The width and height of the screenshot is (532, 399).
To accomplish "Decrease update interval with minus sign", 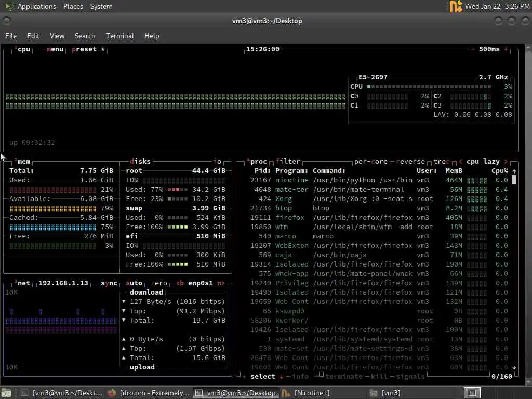I will [x=472, y=49].
